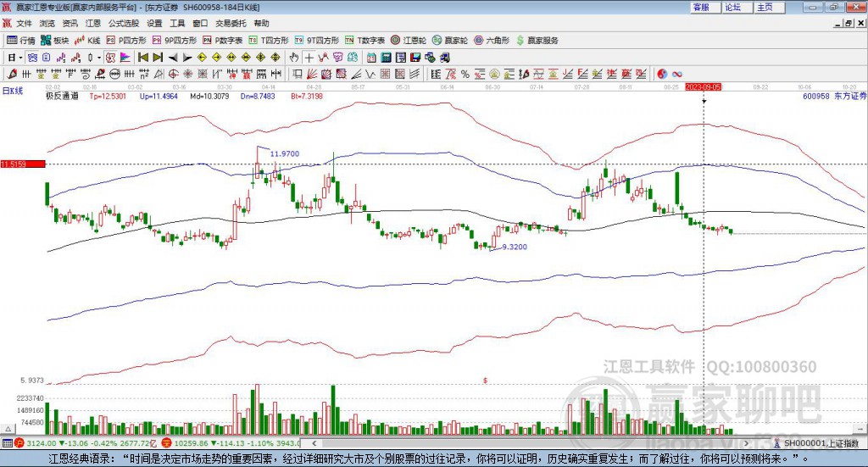
Task: Click SH000001,上证指数 in status bar
Action: tap(821, 443)
